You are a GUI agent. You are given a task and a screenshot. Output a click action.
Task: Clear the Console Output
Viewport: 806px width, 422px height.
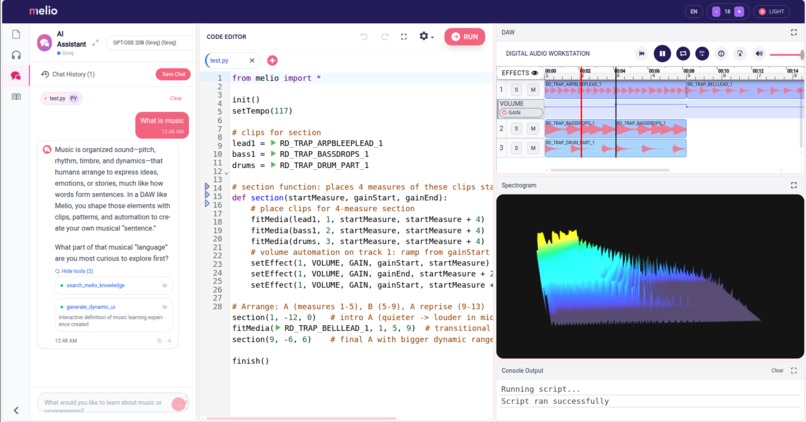point(777,371)
